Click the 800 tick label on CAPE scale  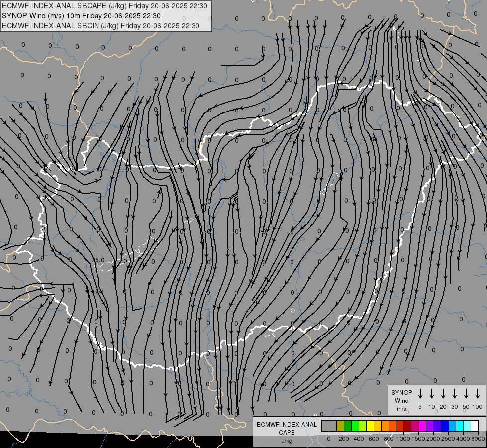pyautogui.click(x=389, y=439)
